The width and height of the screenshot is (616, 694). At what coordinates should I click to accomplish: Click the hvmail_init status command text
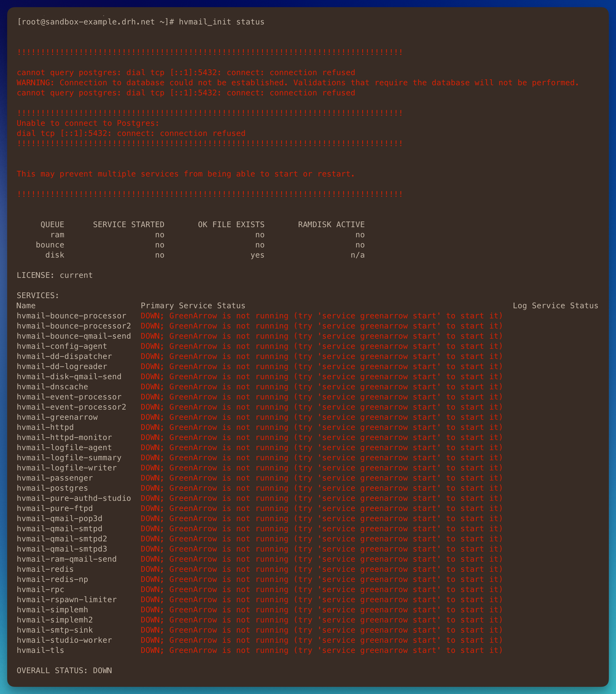[222, 22]
